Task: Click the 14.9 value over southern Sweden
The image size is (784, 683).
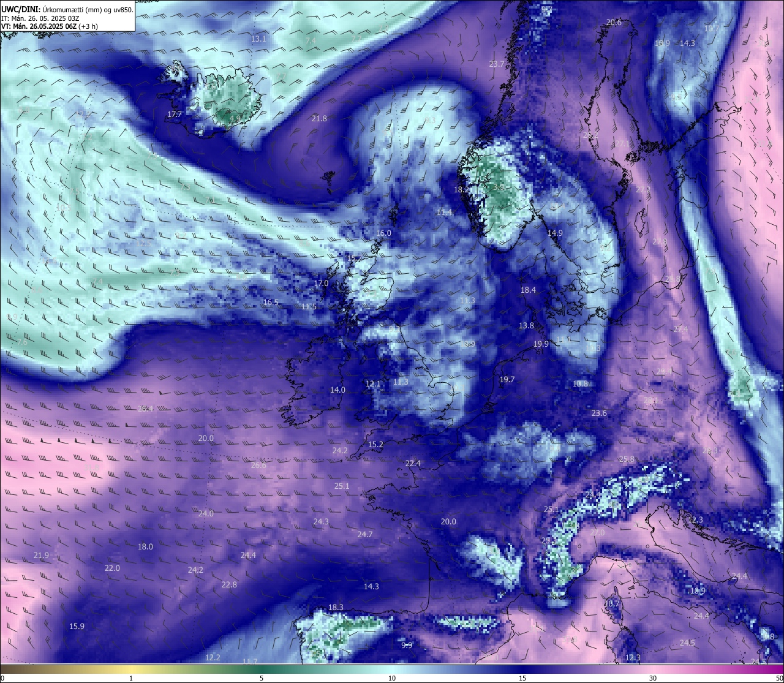Action: click(x=555, y=233)
